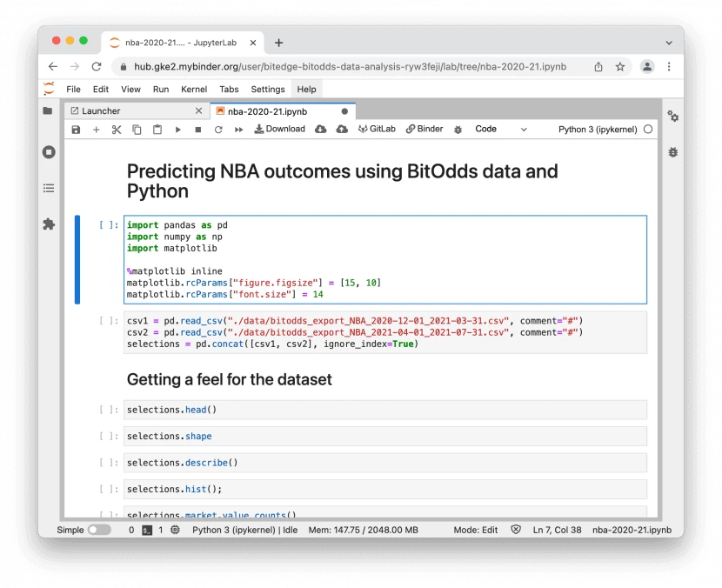The width and height of the screenshot is (722, 588).
Task: Reload the page with the browser refresh icon
Action: tap(97, 67)
